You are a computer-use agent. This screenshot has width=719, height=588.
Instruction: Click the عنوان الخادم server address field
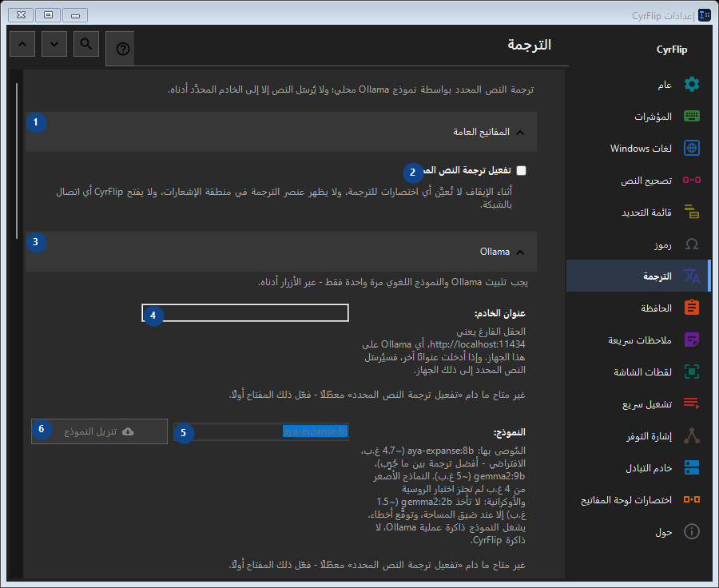(x=245, y=313)
